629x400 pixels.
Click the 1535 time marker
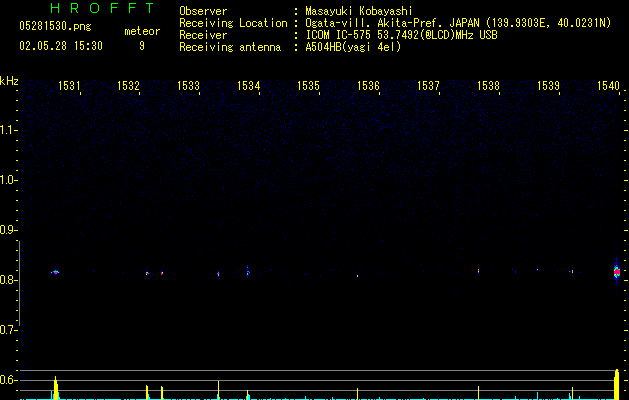tap(308, 86)
